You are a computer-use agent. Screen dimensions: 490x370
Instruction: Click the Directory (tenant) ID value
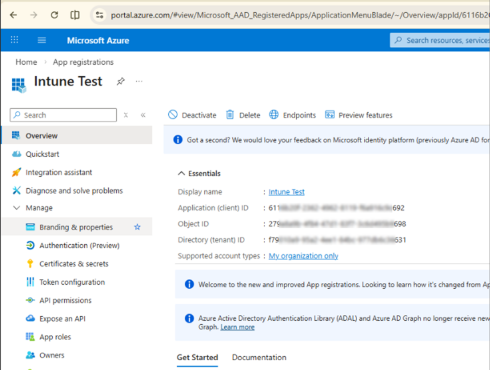[337, 240]
